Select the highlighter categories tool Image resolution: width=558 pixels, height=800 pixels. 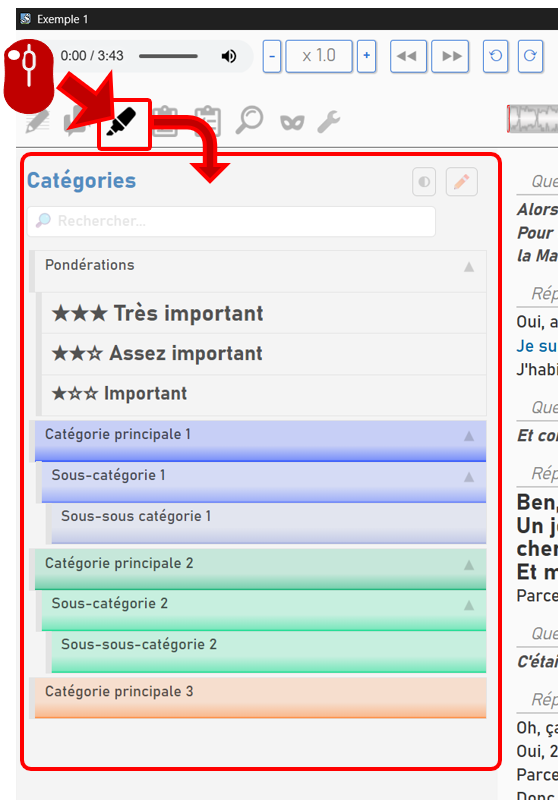pyautogui.click(x=121, y=122)
